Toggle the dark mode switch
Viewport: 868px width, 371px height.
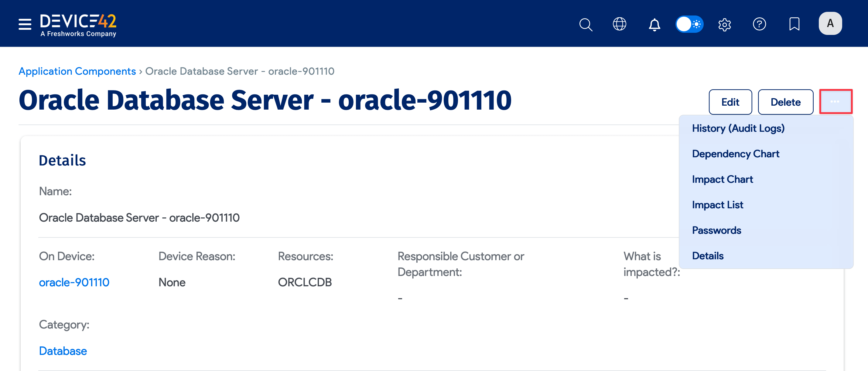pyautogui.click(x=689, y=24)
